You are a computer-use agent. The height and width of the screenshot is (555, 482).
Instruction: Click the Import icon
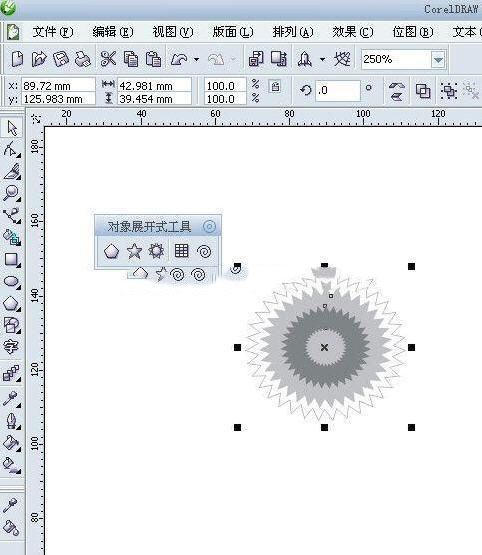tap(256, 59)
